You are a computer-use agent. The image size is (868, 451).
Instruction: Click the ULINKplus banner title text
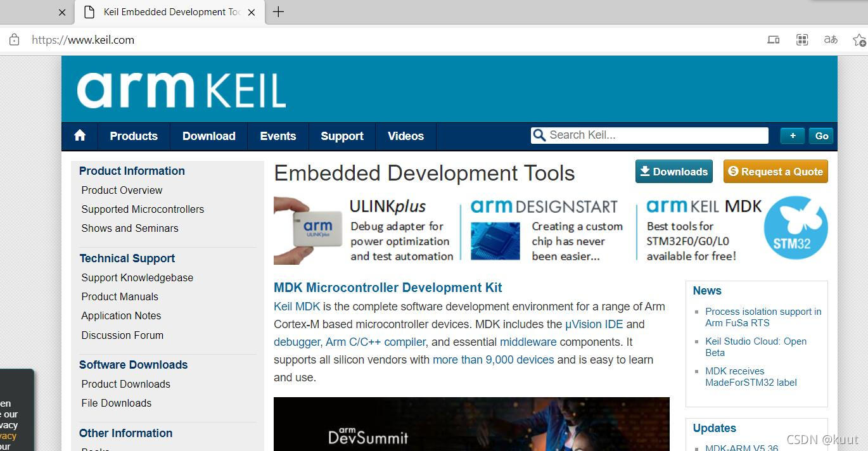(x=388, y=206)
